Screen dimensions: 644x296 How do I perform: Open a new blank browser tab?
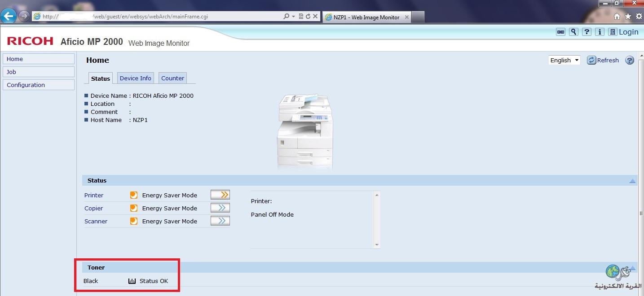click(418, 17)
